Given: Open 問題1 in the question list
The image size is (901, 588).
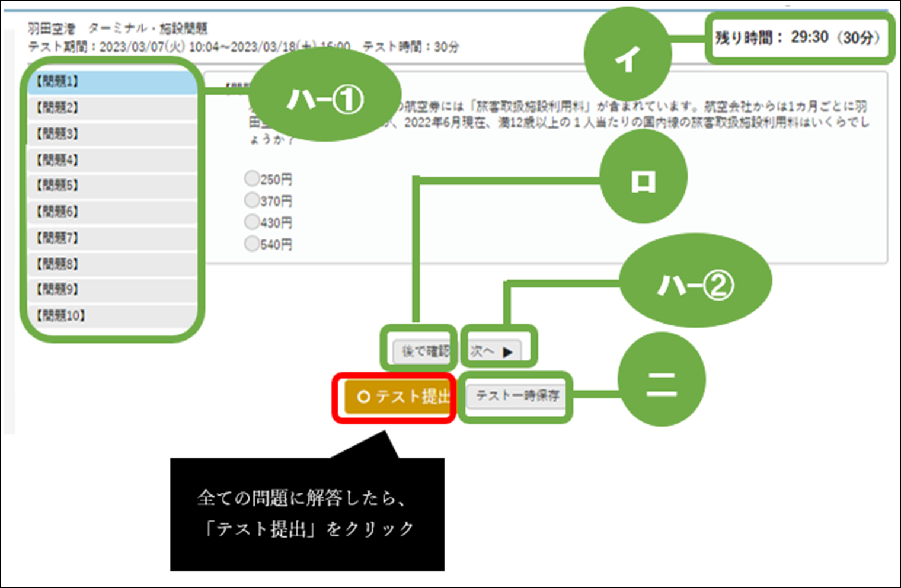Looking at the screenshot, I should tap(111, 82).
